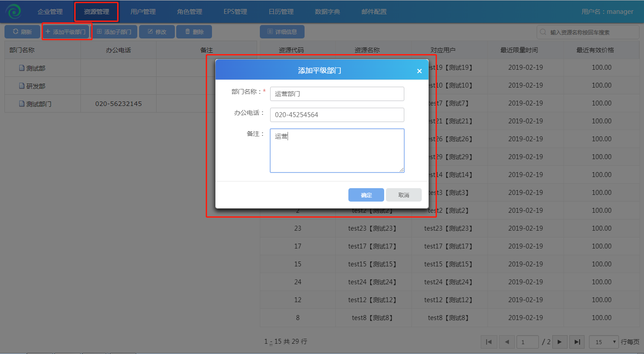The width and height of the screenshot is (644, 354).
Task: Go to the next page arrow
Action: tap(559, 342)
